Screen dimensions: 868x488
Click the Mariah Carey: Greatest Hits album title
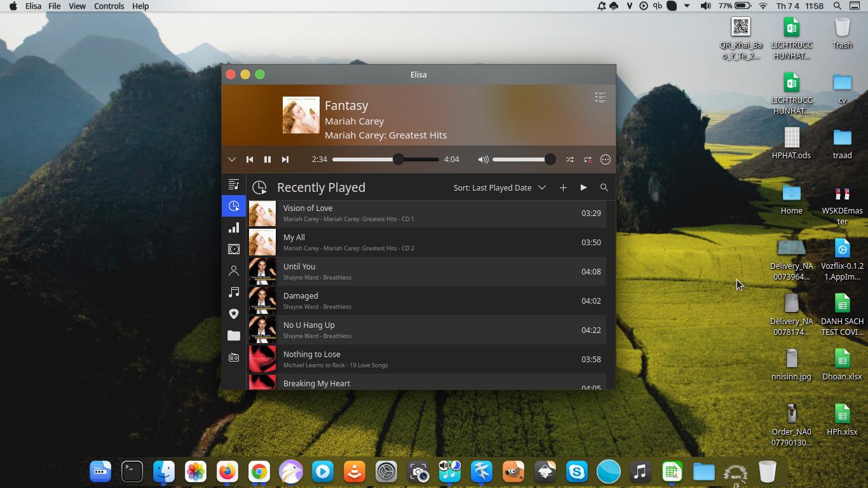click(x=386, y=135)
